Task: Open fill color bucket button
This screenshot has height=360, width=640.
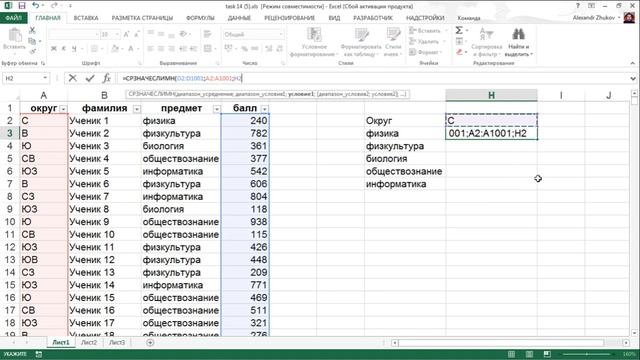Action: tap(115, 49)
